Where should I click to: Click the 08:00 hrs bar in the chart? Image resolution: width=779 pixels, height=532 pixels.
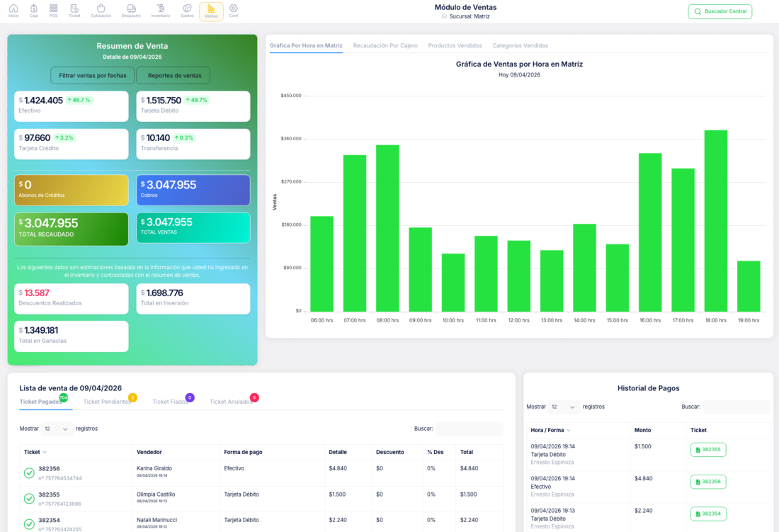[387, 229]
